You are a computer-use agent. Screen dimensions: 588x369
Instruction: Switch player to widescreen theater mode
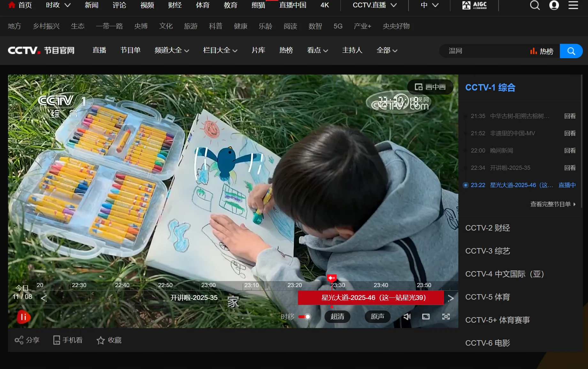coord(426,317)
